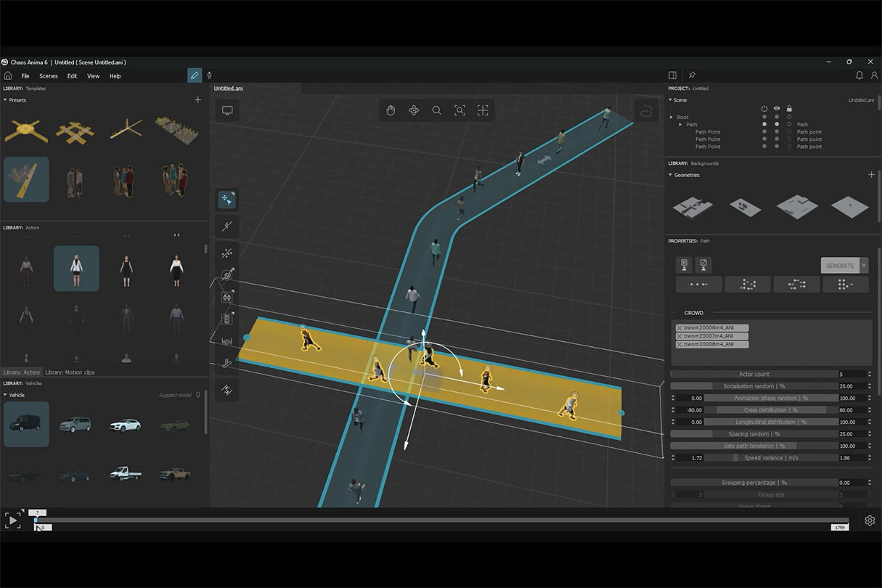This screenshot has height=588, width=882.
Task: Expand the Root tree node
Action: click(x=671, y=117)
